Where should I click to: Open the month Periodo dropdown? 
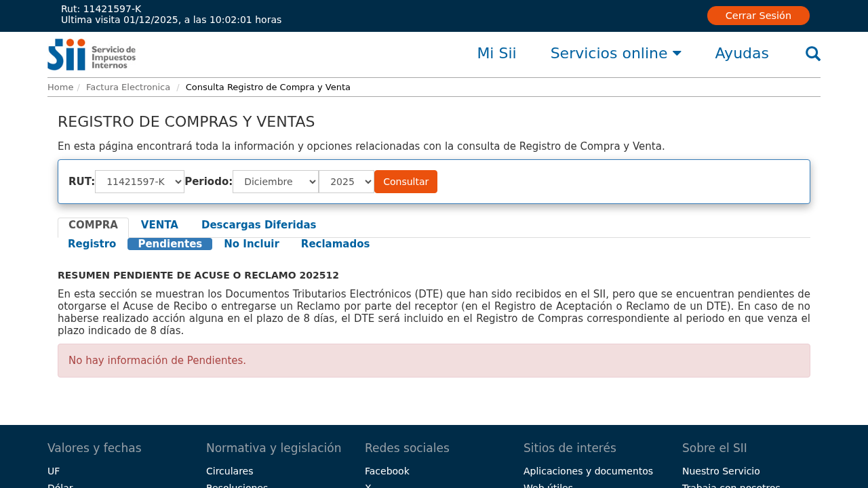coord(275,182)
